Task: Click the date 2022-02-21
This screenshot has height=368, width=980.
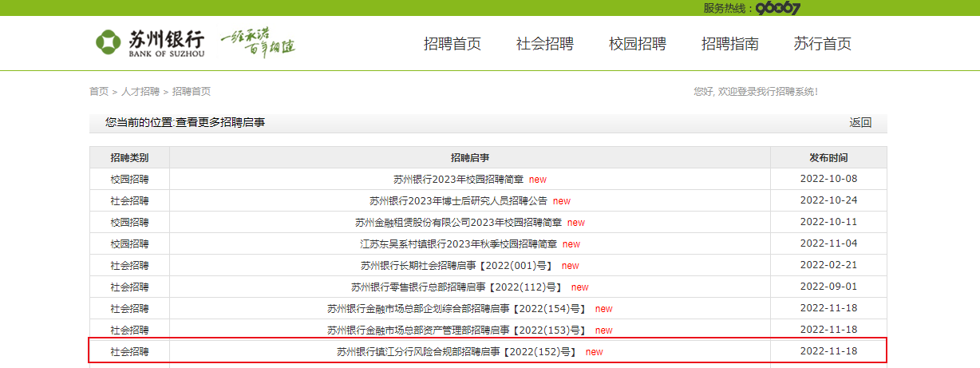Action: pos(828,265)
